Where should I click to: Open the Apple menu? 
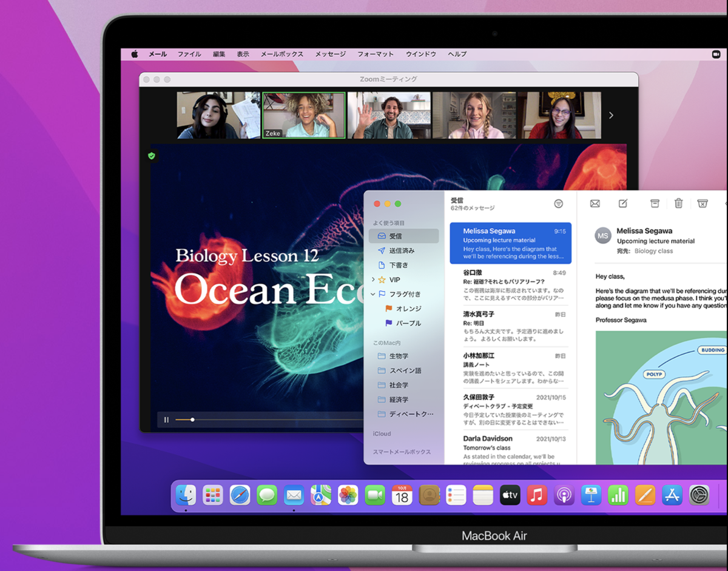(135, 54)
